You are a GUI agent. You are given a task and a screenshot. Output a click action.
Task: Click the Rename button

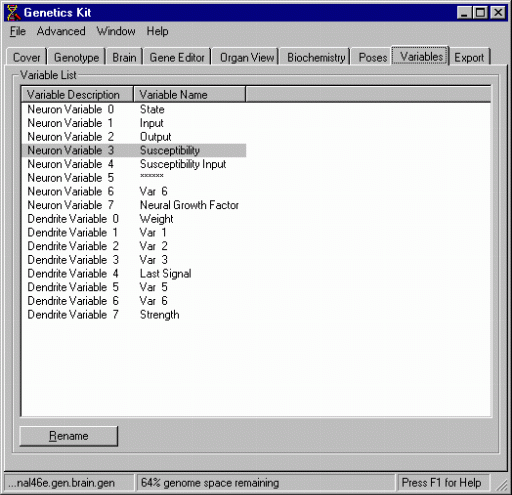[x=69, y=436]
